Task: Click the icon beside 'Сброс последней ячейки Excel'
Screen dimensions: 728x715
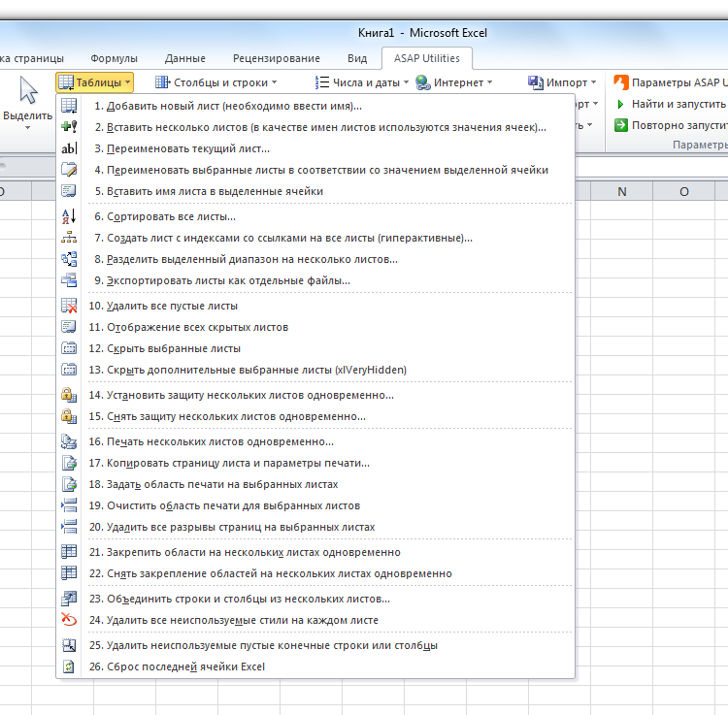Action: point(69,666)
